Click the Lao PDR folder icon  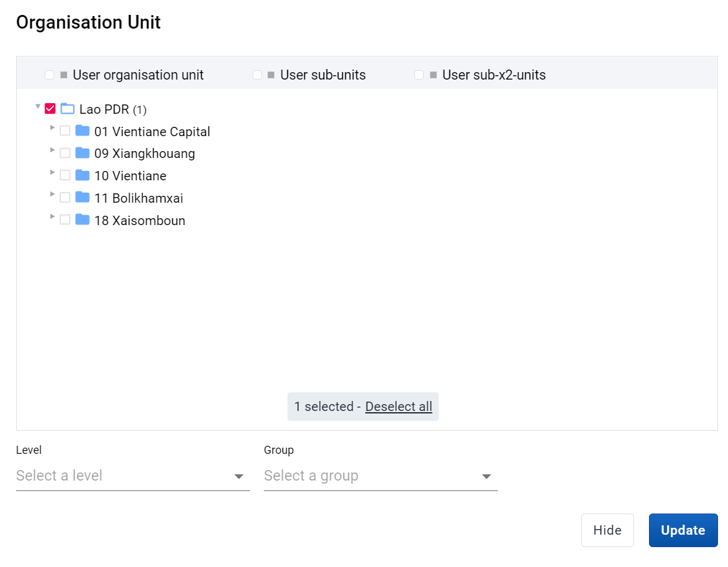(x=68, y=109)
